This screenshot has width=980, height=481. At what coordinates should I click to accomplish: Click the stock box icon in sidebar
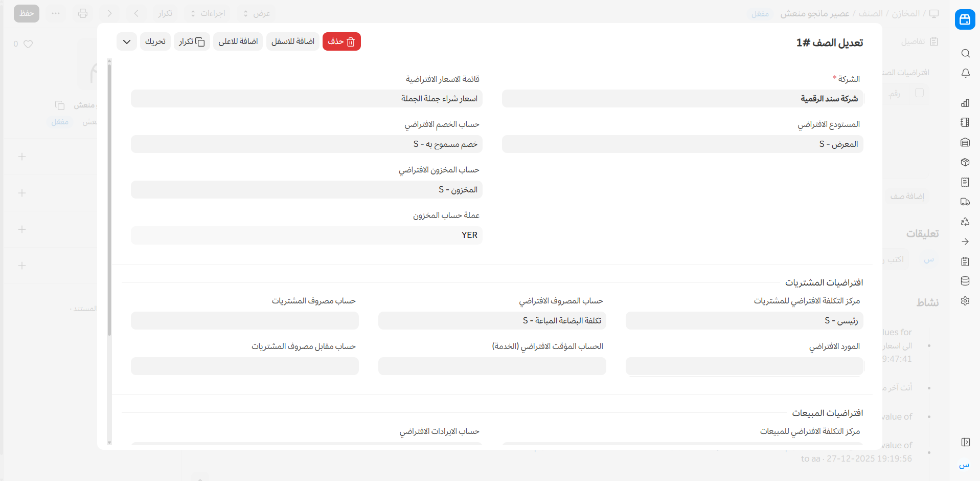965,162
